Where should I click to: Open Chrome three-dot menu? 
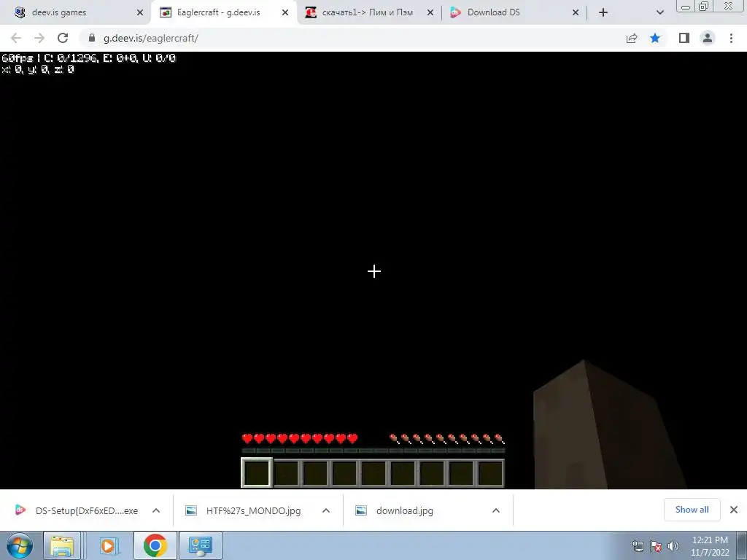pos(731,38)
